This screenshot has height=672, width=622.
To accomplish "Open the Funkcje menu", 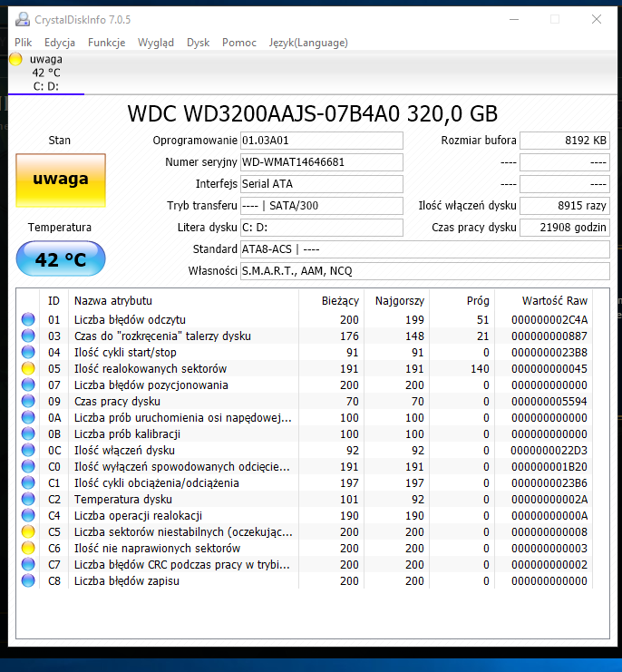I will pyautogui.click(x=106, y=43).
